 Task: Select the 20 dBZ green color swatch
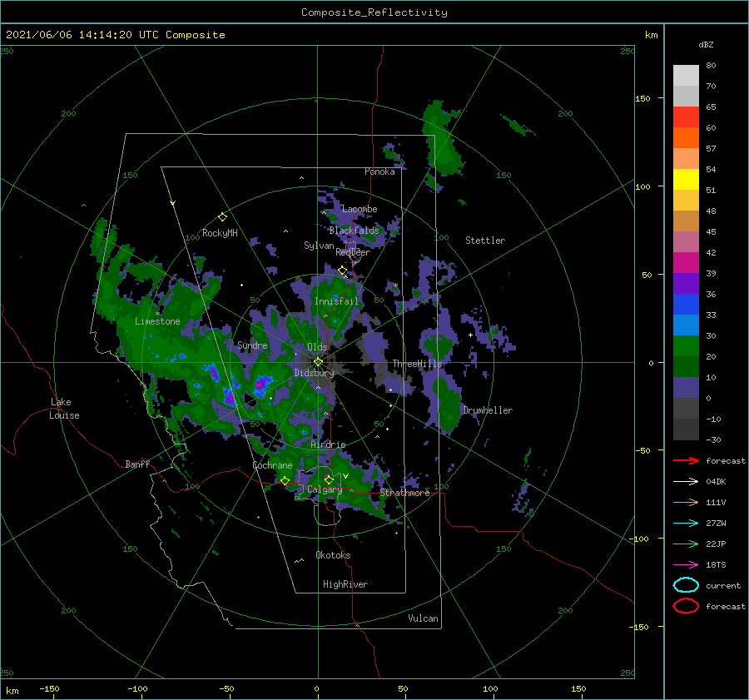pos(686,346)
